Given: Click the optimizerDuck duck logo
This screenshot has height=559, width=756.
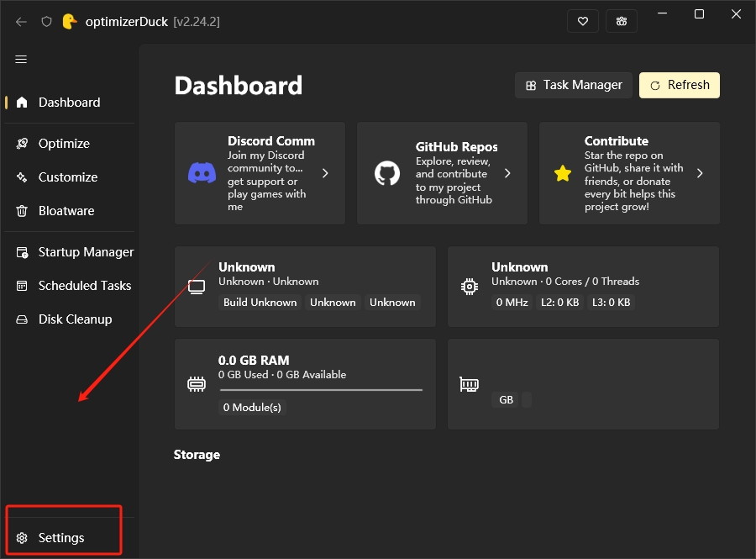Looking at the screenshot, I should coord(70,22).
